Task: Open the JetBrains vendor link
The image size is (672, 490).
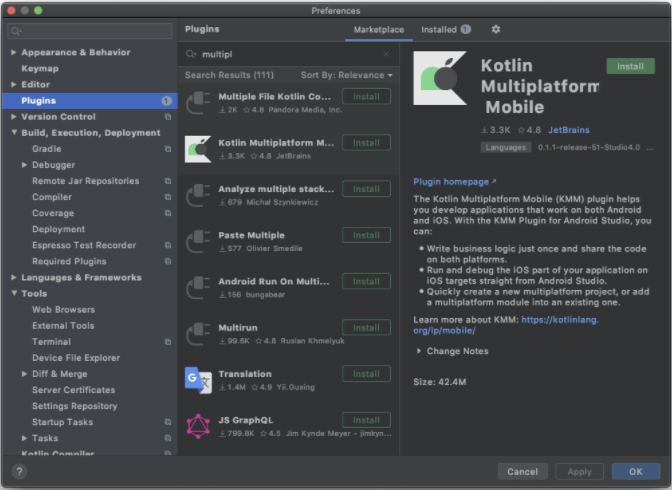Action: coord(569,130)
